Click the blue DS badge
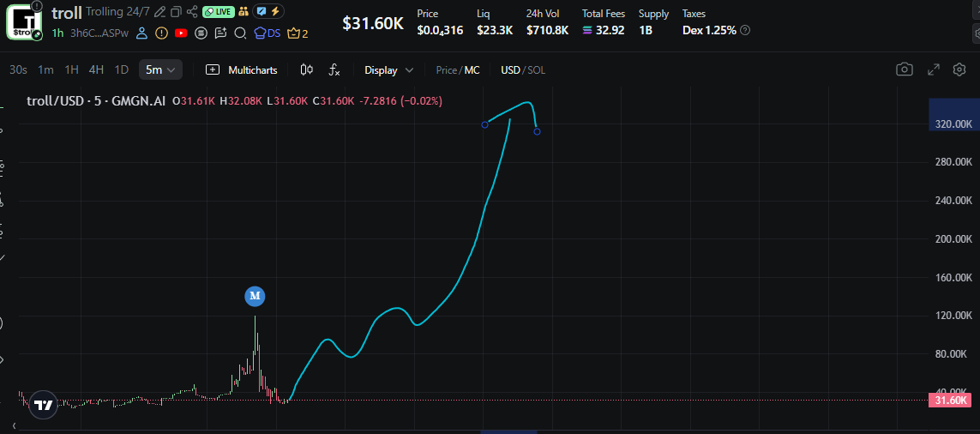Screen dimensions: 980x434 [267, 33]
